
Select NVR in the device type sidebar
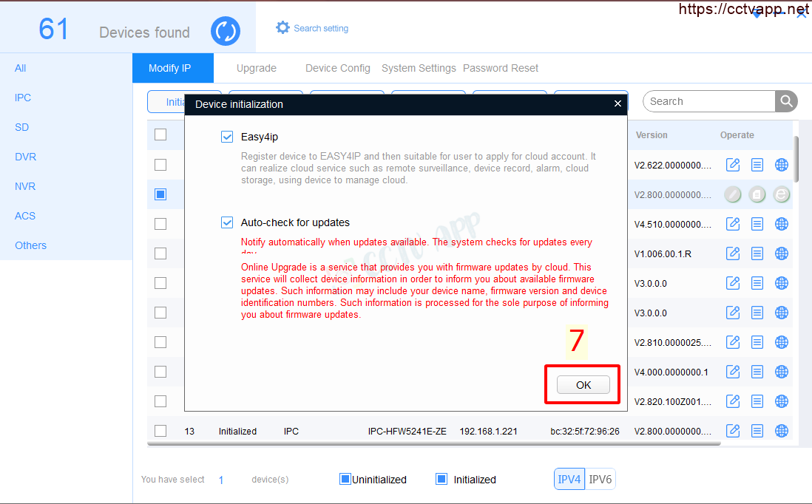[x=25, y=186]
